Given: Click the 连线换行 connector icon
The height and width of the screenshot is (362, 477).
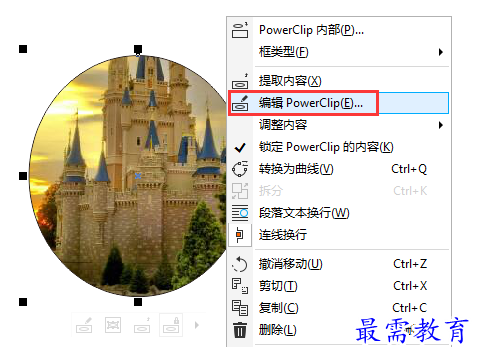Looking at the screenshot, I should pos(239,235).
